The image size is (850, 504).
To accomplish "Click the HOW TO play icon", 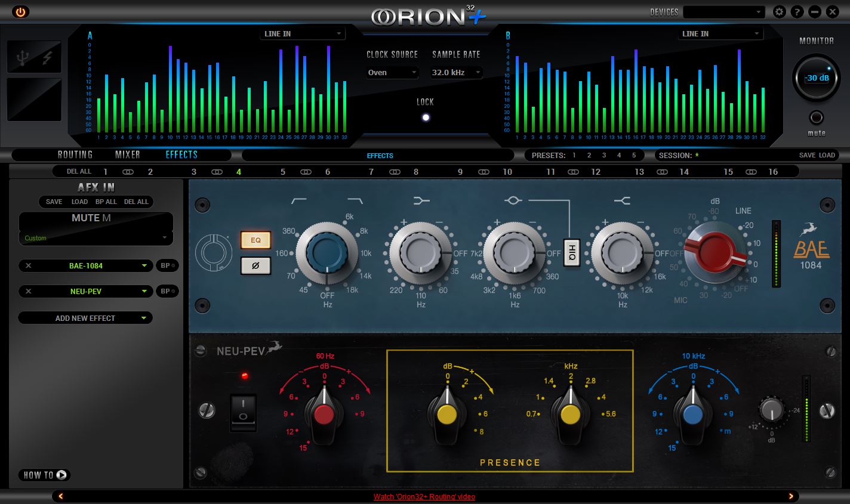I will pos(61,475).
